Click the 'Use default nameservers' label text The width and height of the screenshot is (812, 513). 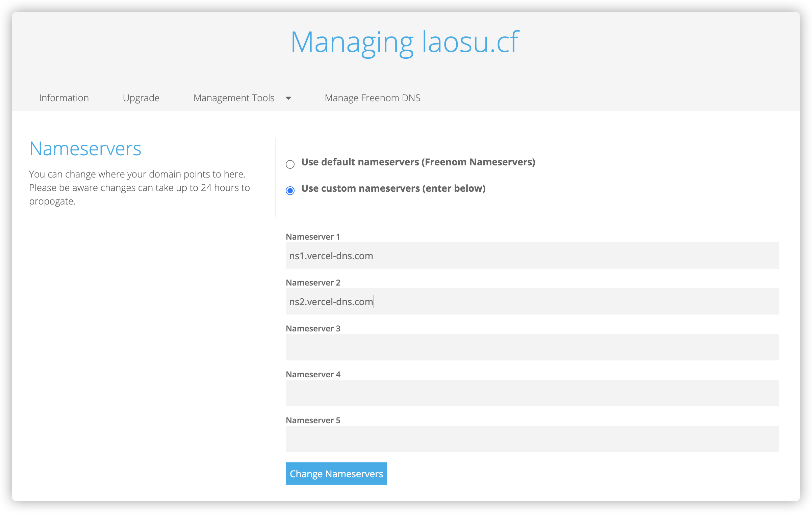click(x=418, y=162)
